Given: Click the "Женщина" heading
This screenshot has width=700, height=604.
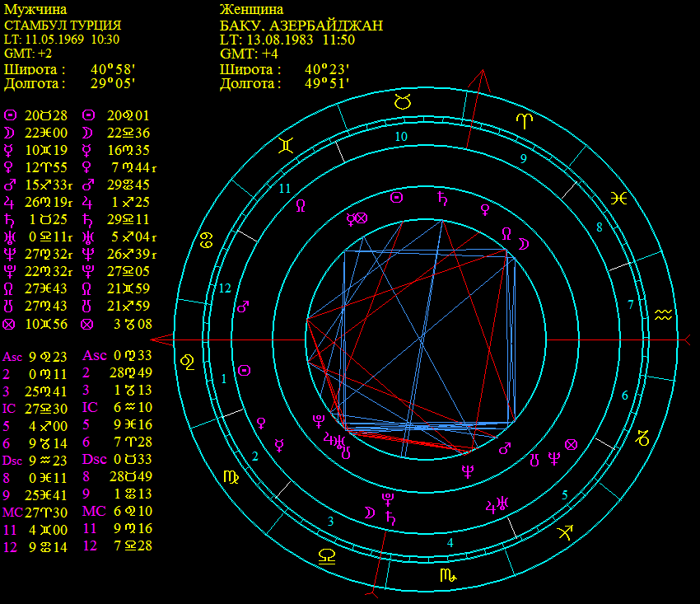Looking at the screenshot, I should tap(250, 10).
